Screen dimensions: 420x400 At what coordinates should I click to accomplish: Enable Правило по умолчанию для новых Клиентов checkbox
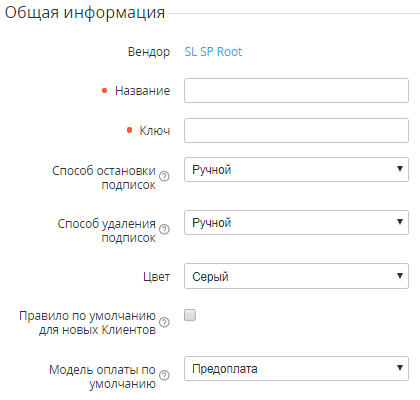click(190, 315)
